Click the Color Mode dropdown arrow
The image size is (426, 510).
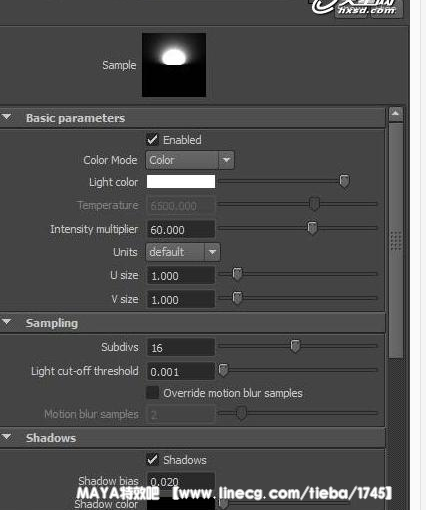226,160
